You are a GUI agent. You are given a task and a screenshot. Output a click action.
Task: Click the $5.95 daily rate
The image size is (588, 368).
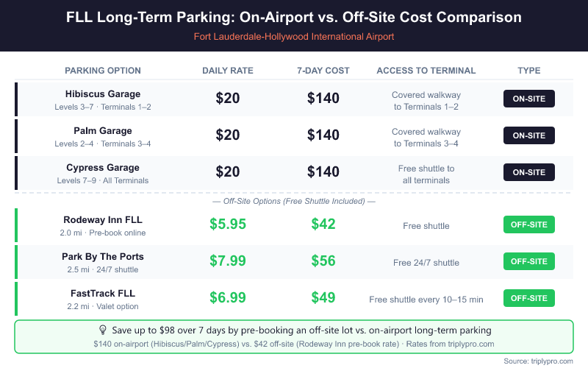coord(228,224)
